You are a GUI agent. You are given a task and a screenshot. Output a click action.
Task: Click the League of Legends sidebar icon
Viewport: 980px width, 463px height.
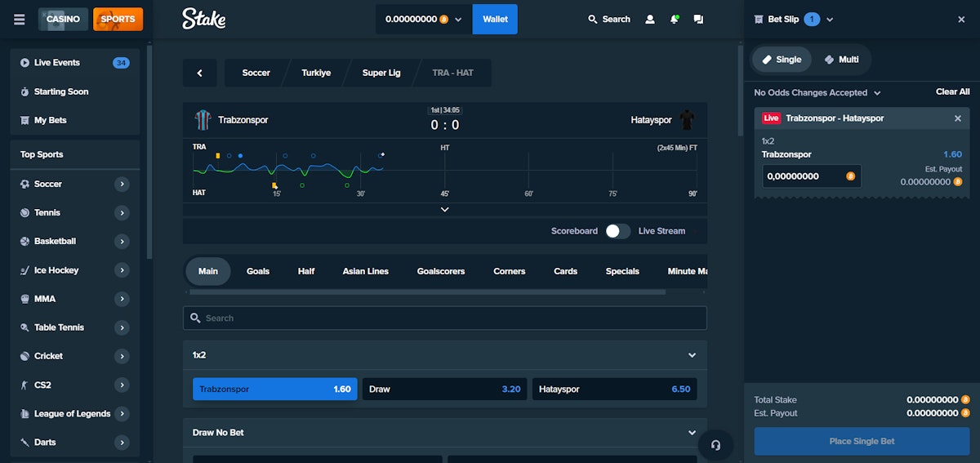coord(25,414)
